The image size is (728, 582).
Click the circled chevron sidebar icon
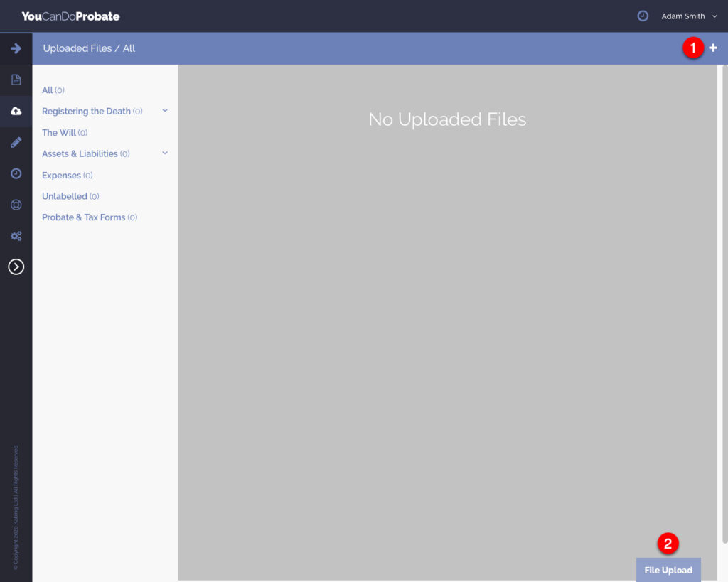pos(16,266)
